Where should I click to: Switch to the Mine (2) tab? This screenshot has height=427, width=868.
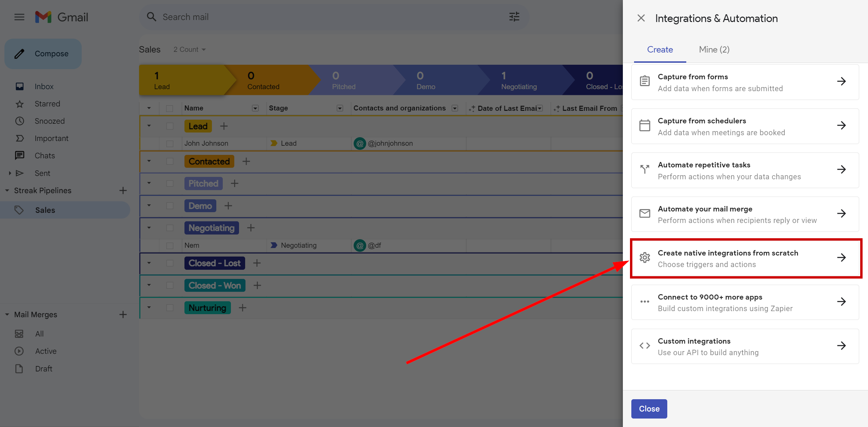[x=714, y=49]
